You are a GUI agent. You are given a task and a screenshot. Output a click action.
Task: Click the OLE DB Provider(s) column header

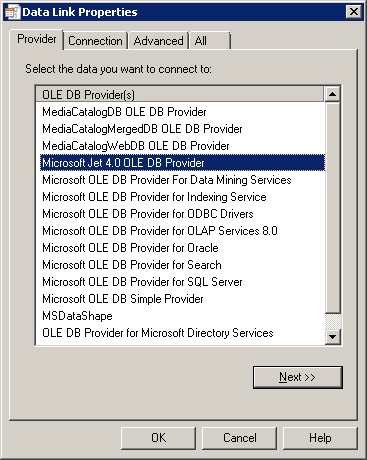[x=180, y=95]
